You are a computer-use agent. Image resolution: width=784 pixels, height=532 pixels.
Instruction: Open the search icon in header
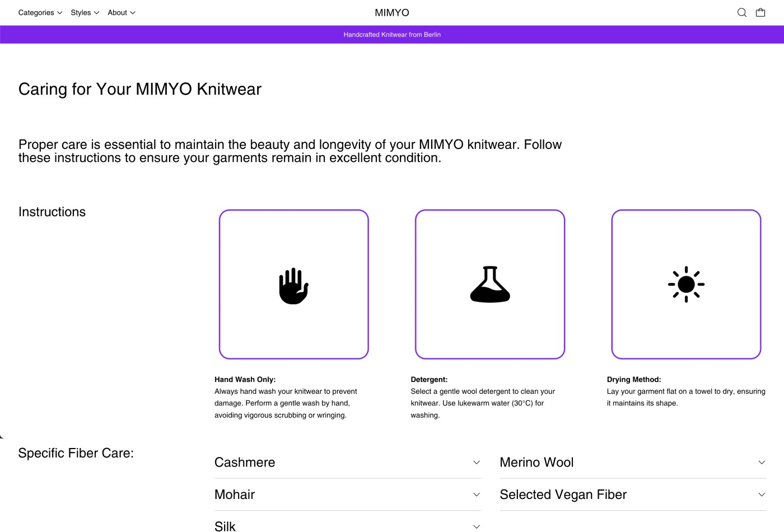(741, 12)
